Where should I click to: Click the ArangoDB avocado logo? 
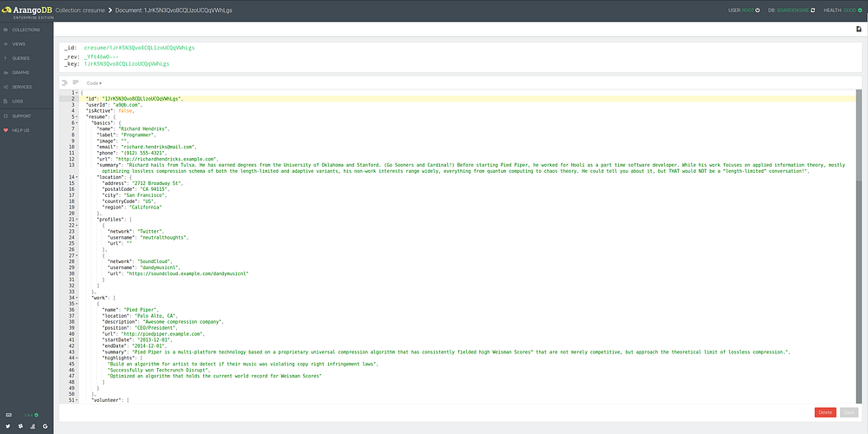pos(6,10)
